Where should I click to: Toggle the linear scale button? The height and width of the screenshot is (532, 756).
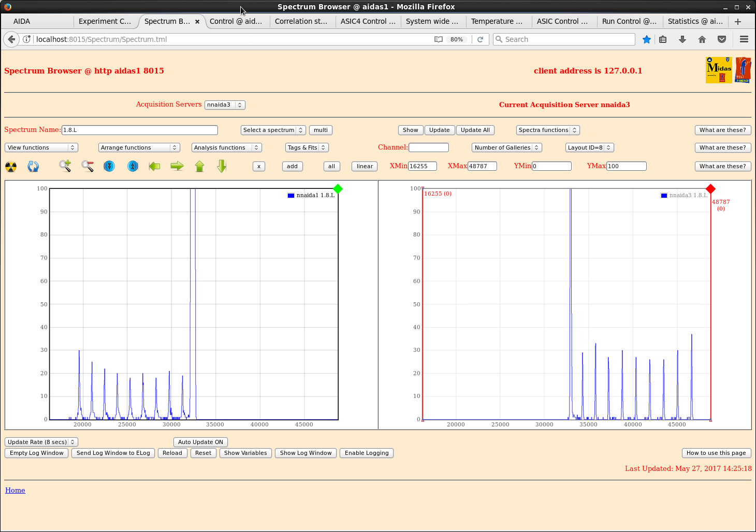click(x=365, y=166)
